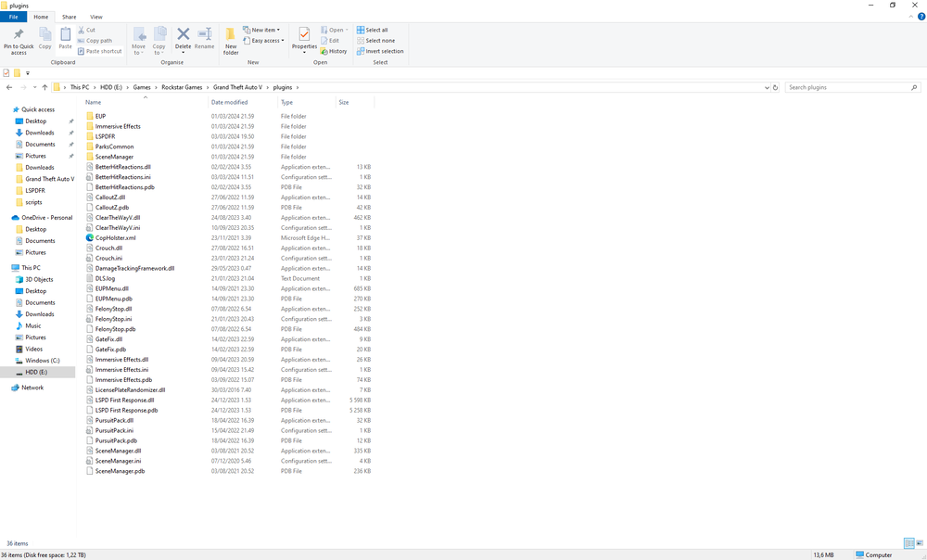Open the Share ribbon tab
This screenshot has width=927, height=560.
point(70,16)
